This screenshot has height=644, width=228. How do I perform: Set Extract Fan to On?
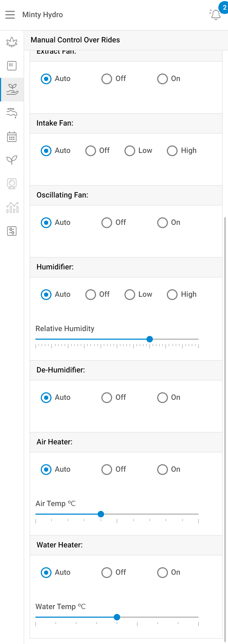coord(162,79)
